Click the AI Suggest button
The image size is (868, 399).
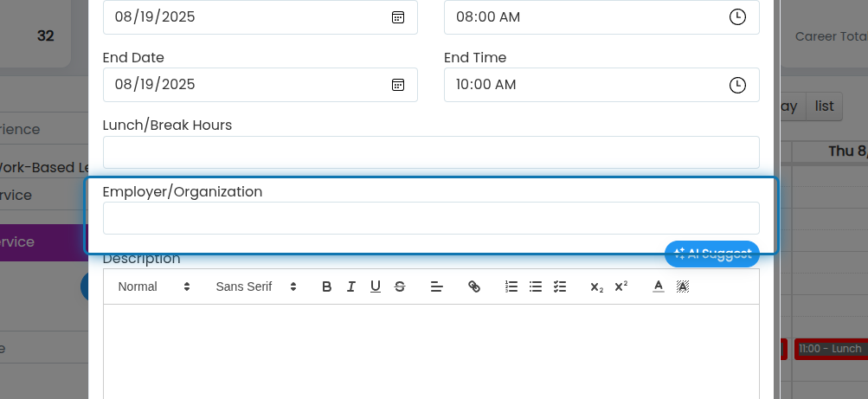[x=712, y=254]
